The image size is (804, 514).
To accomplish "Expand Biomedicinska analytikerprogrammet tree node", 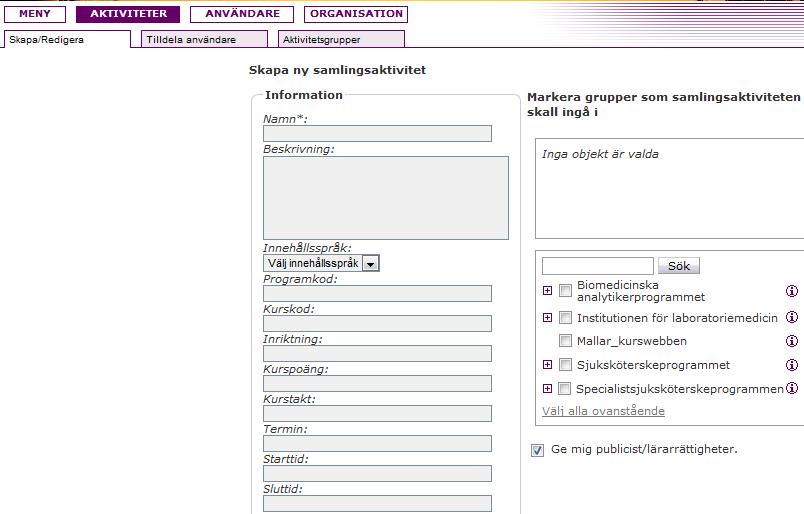I will tap(547, 291).
